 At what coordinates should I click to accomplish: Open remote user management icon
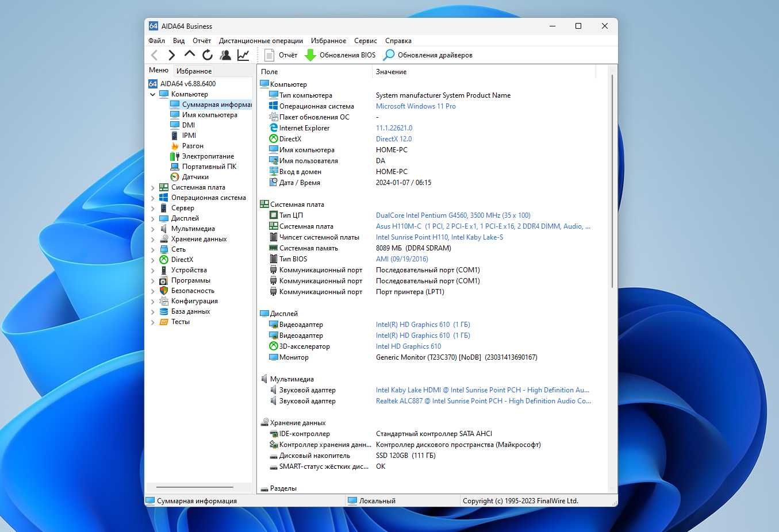click(225, 55)
